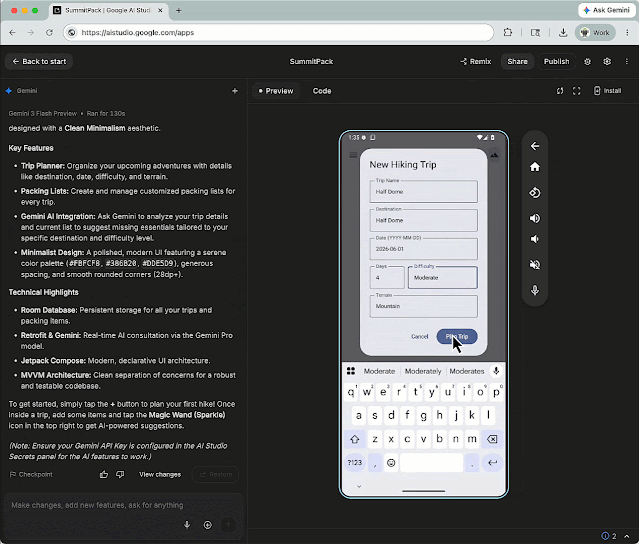Give thumbs down to the response
Viewport: 639px width, 544px height.
[120, 474]
